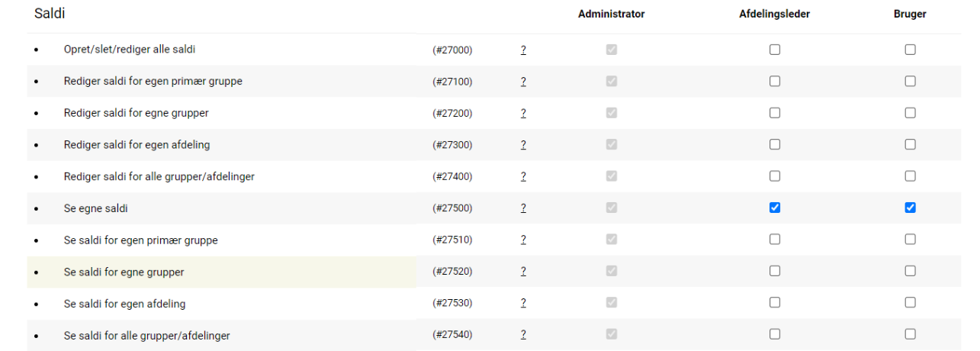Help mark for 'Rediger saldi for alle grupper/afdelinger'
980x351 pixels.
point(524,177)
